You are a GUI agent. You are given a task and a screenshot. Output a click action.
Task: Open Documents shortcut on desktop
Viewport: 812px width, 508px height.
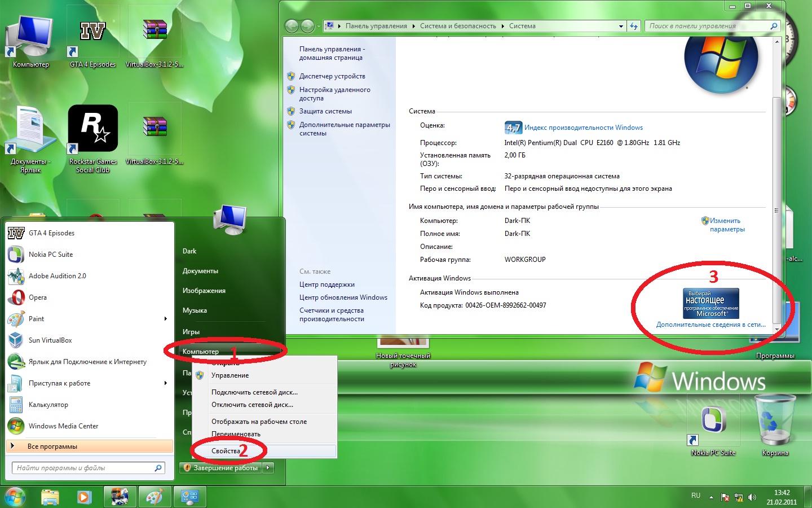pos(30,138)
